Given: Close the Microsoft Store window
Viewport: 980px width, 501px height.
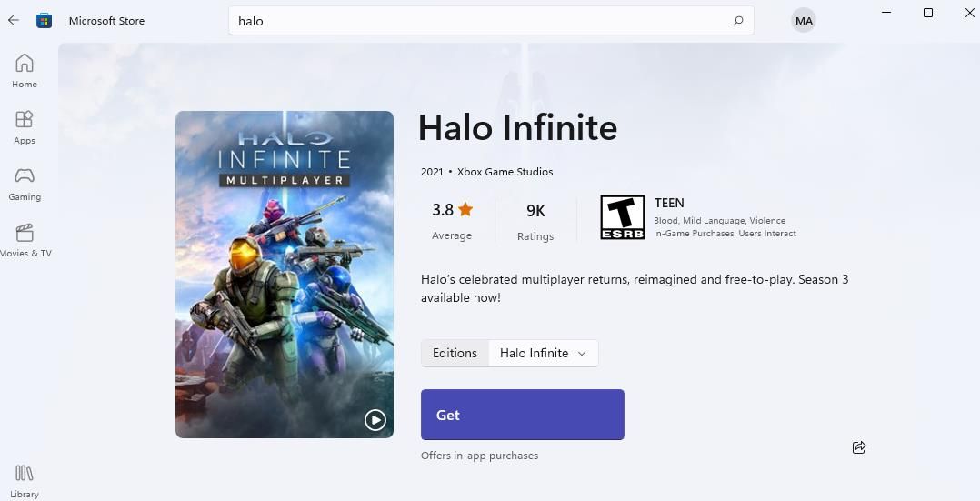Looking at the screenshot, I should coord(969,13).
